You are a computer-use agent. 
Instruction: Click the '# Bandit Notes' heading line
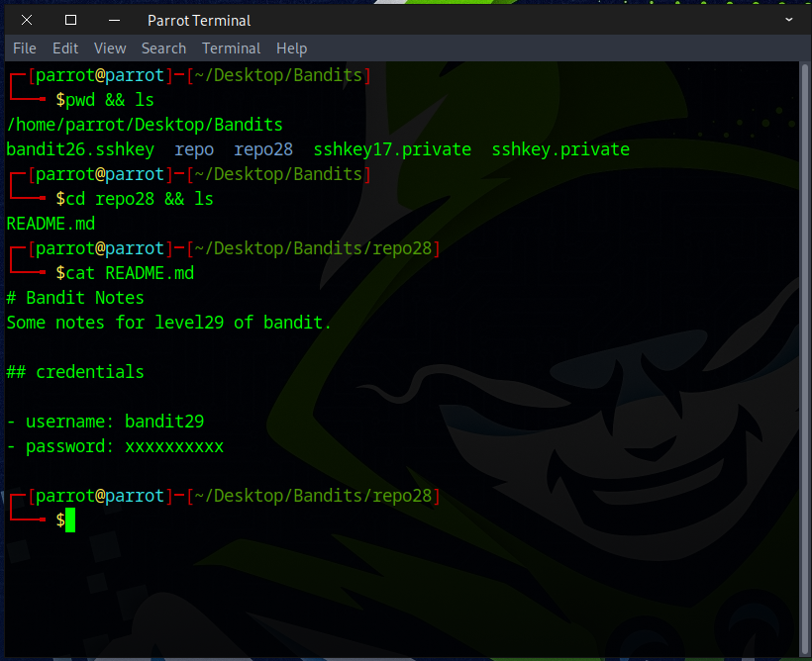(75, 298)
